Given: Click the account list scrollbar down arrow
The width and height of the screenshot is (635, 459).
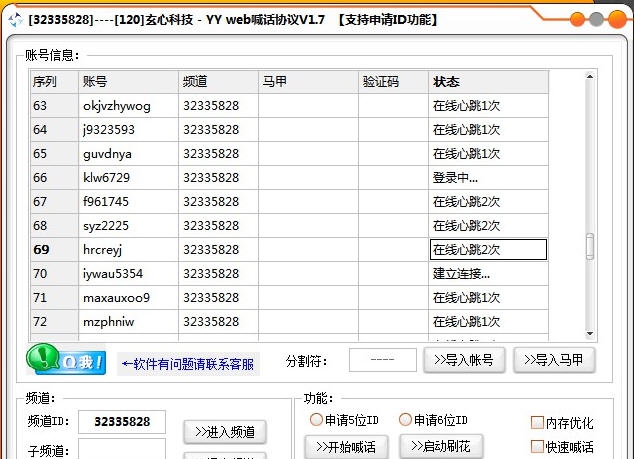Looking at the screenshot, I should point(590,334).
